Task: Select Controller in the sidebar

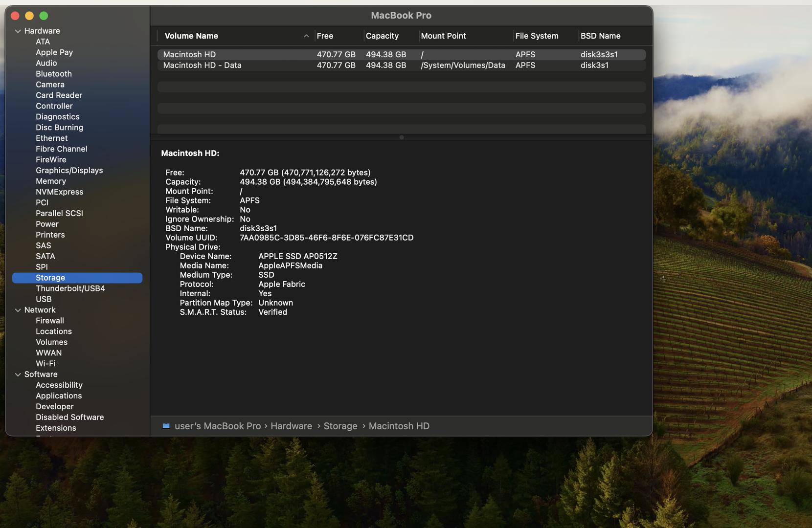Action: [54, 106]
